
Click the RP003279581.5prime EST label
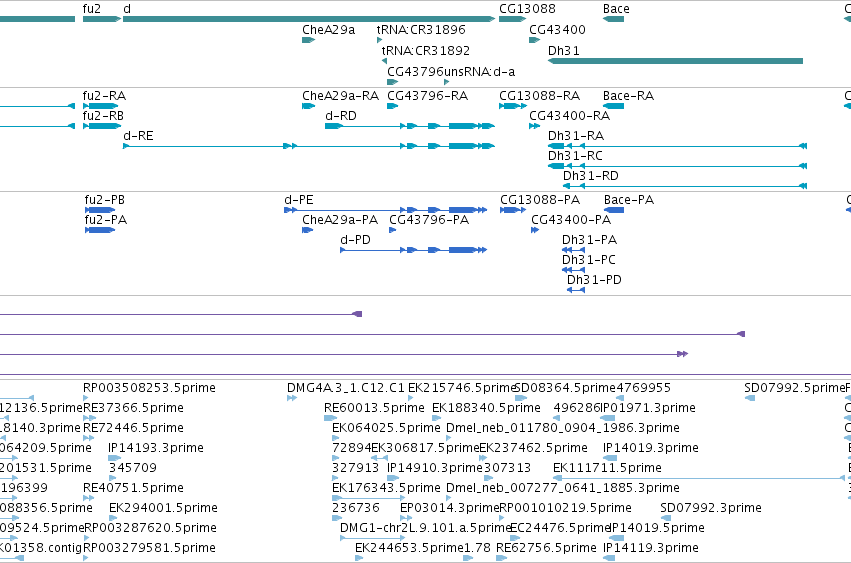(x=149, y=548)
